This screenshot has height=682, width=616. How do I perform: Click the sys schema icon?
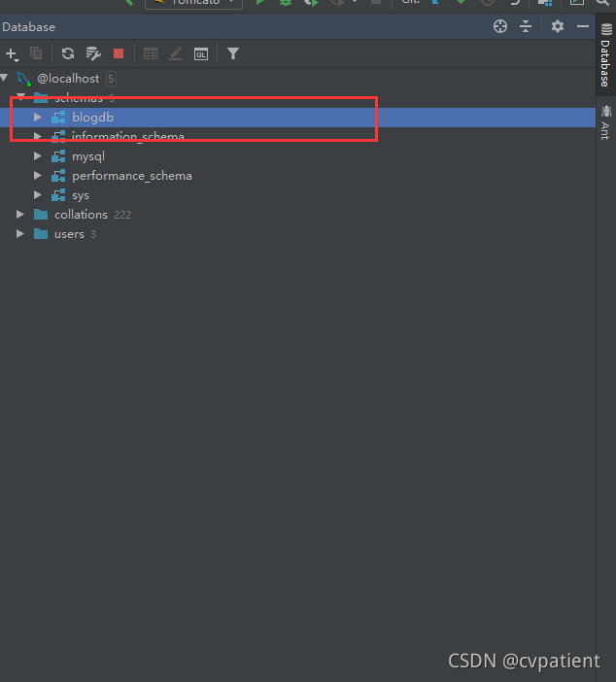(x=58, y=195)
